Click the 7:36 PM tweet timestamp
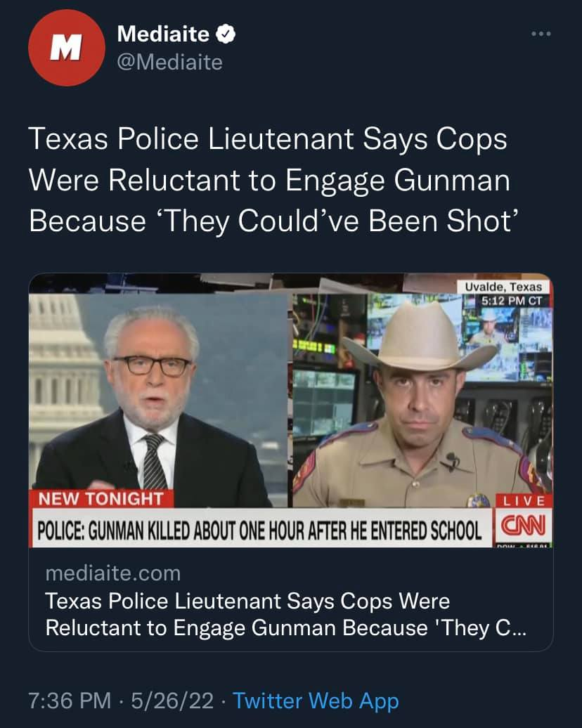The image size is (582, 728). point(70,700)
